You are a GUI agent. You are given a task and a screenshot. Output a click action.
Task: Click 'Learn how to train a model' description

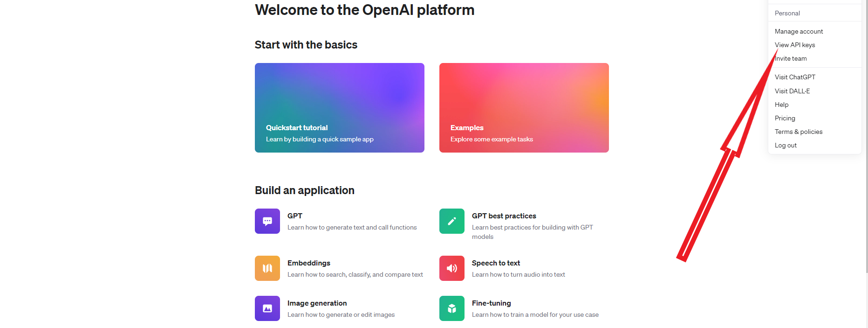pos(535,314)
